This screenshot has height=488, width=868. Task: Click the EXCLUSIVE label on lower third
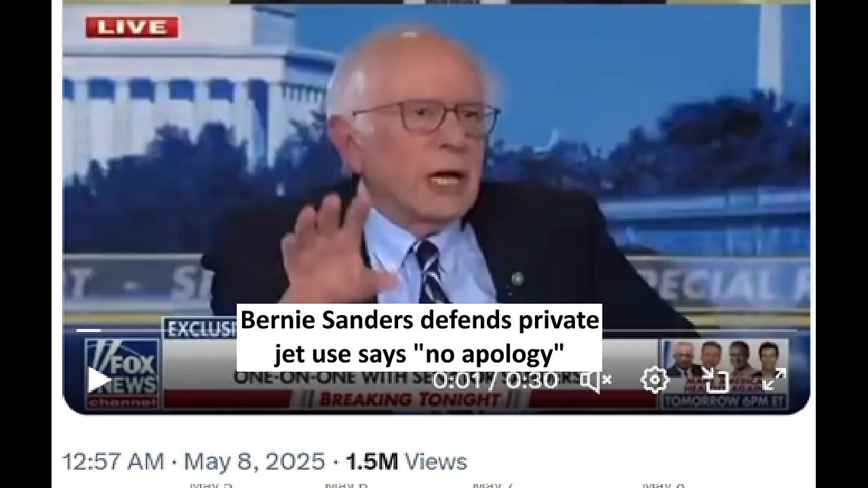[201, 329]
